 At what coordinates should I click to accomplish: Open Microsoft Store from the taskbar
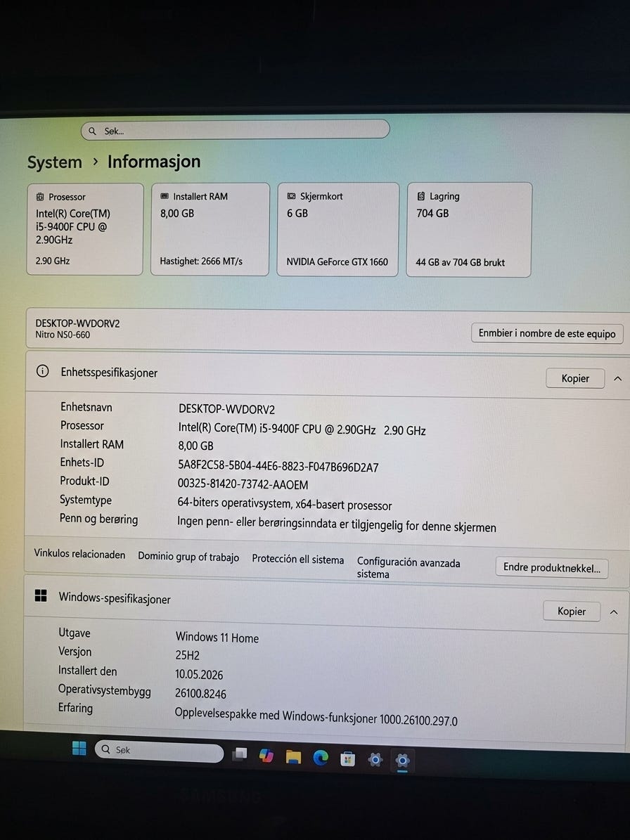point(347,758)
